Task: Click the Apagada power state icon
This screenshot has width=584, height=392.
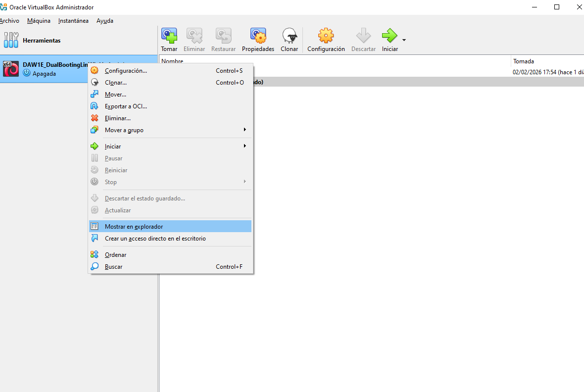Action: point(26,73)
